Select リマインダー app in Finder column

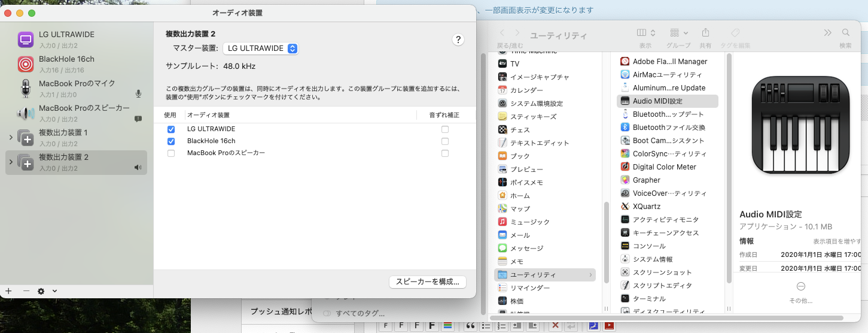pyautogui.click(x=545, y=288)
